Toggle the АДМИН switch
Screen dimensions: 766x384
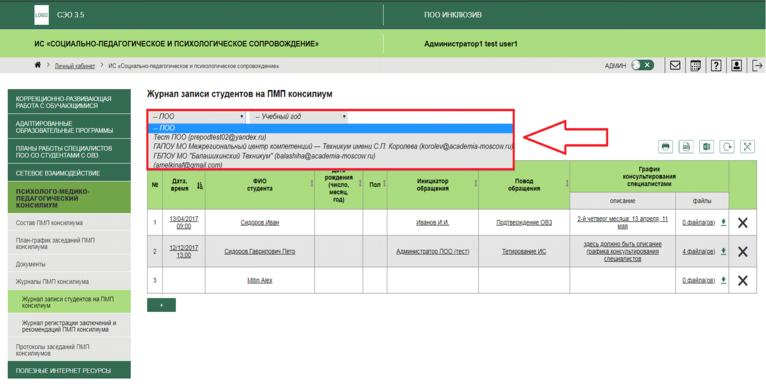coord(642,65)
